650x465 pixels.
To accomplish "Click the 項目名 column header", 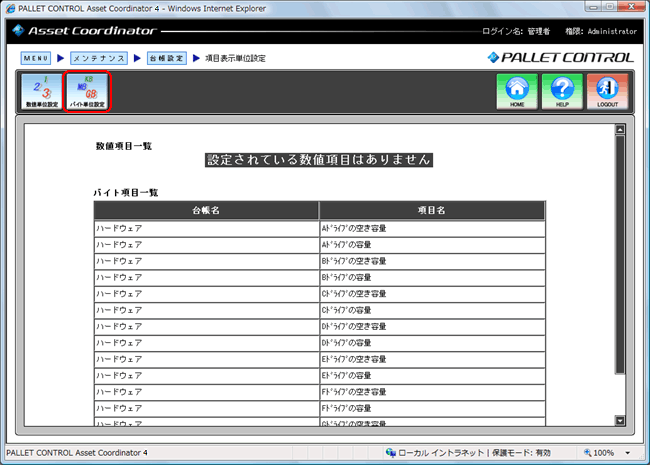I will (432, 210).
